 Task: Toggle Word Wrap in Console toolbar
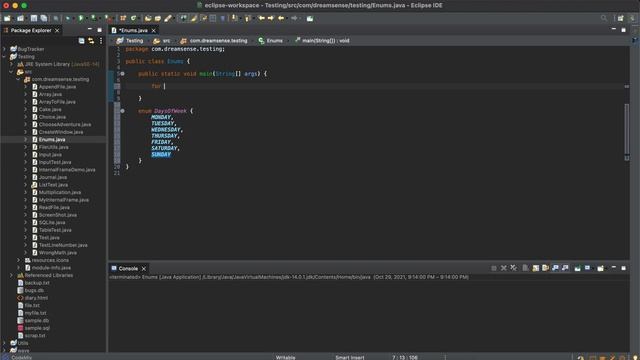(x=545, y=268)
